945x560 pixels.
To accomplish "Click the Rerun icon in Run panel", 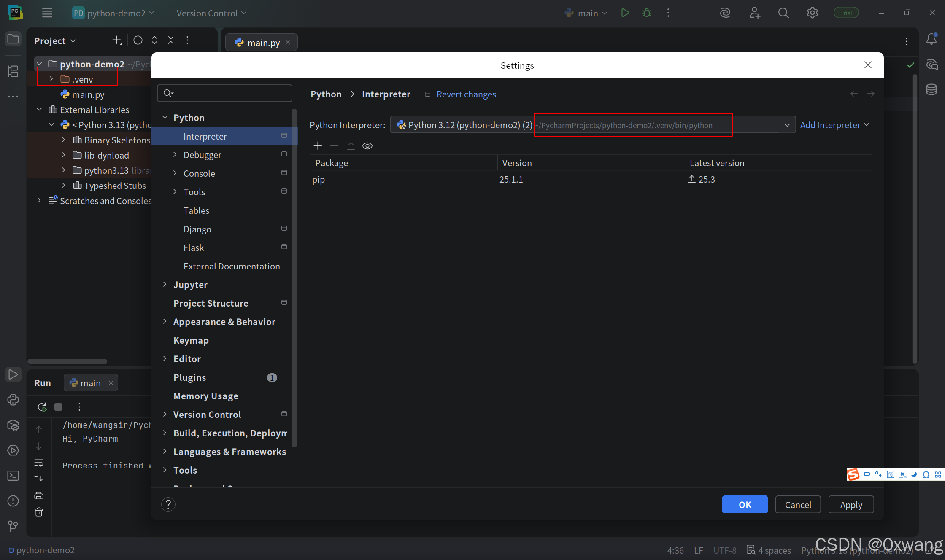I will (42, 407).
